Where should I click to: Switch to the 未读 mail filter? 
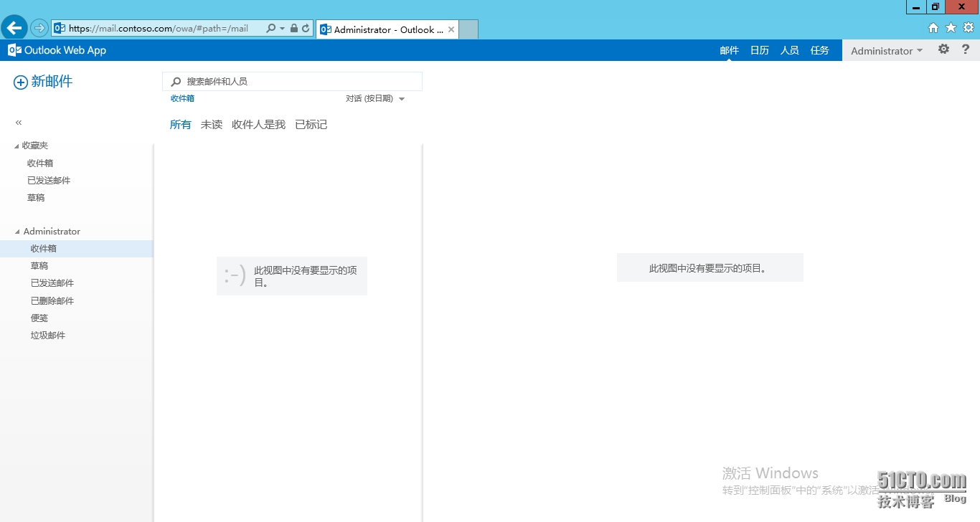pos(211,124)
